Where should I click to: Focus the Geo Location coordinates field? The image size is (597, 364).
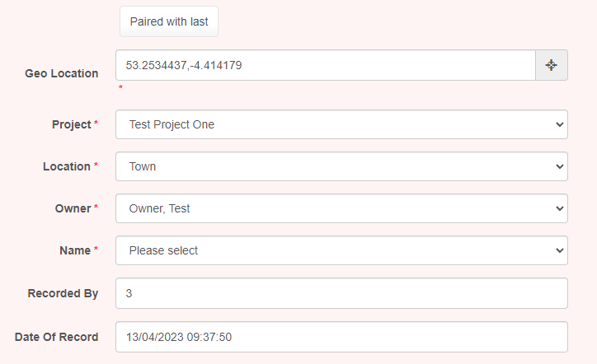(326, 65)
